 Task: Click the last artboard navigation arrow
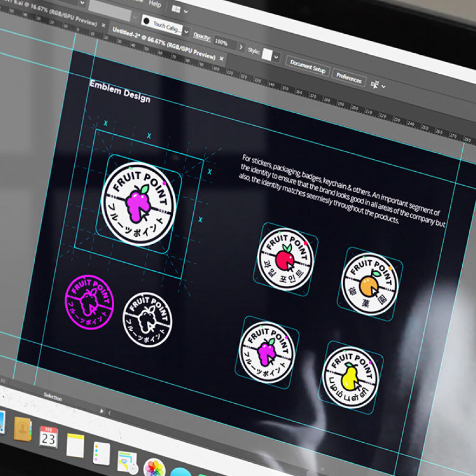3,380
